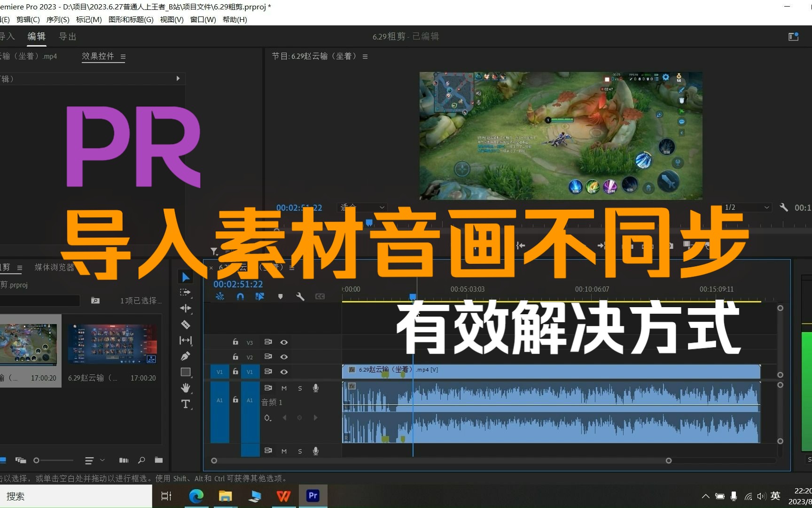Open the 序列(S) menu
This screenshot has width=812, height=508.
[x=58, y=19]
